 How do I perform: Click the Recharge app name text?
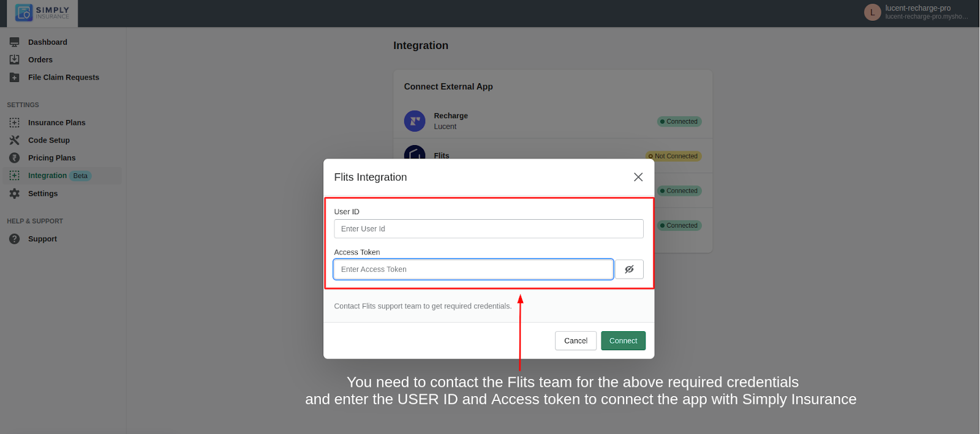[x=451, y=116]
